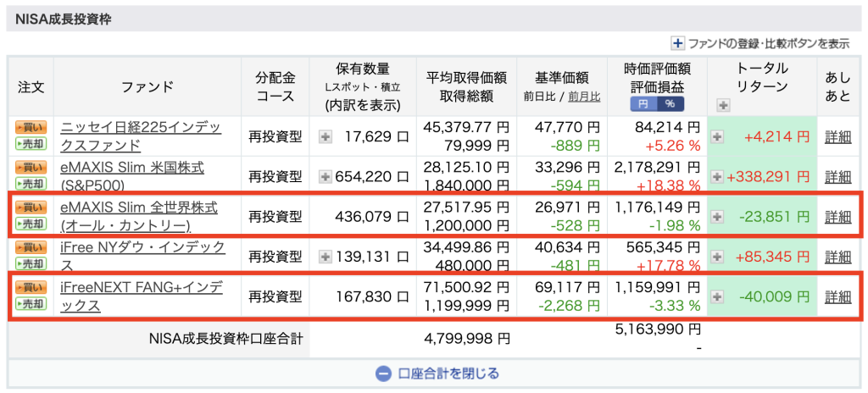This screenshot has width=868, height=393.
Task: Open iFreeNEXT FANG+インデックス fund page
Action: [141, 296]
